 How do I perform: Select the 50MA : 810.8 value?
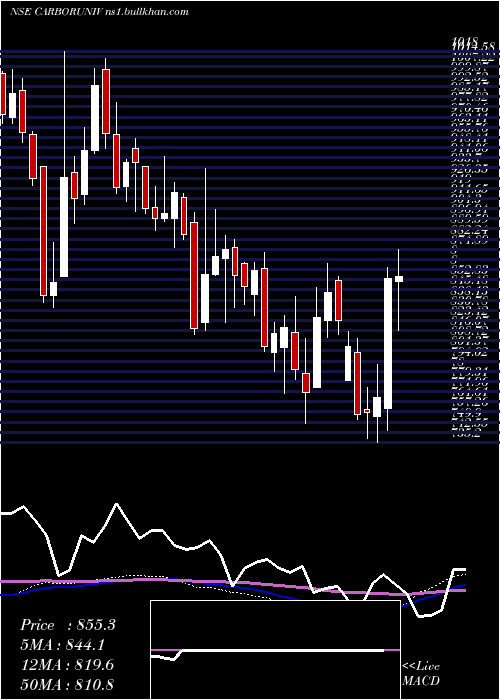(x=67, y=684)
